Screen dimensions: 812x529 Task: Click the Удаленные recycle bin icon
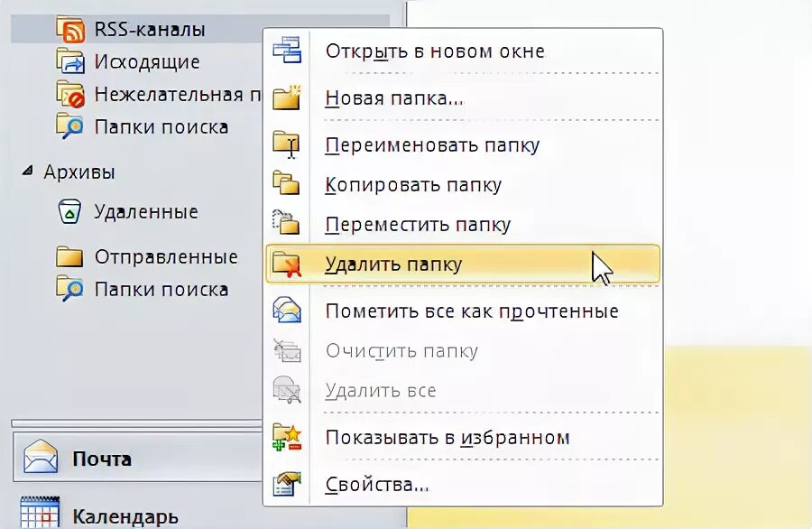(x=69, y=211)
